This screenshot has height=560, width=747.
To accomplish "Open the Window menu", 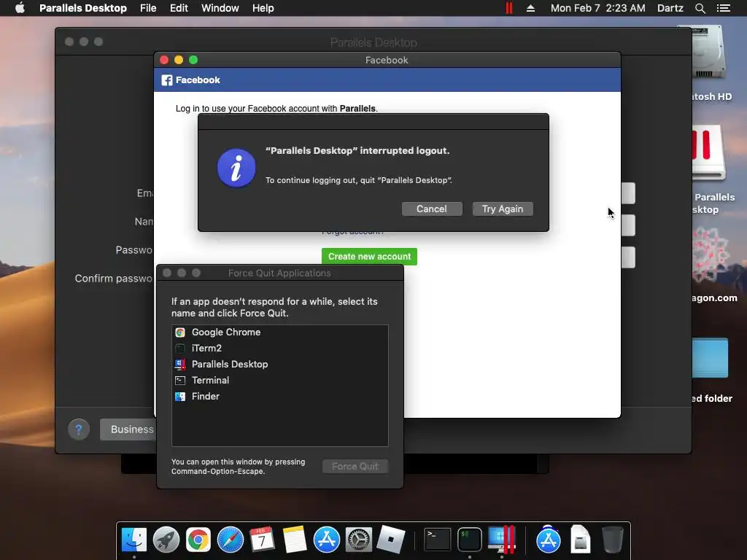I will pos(220,8).
